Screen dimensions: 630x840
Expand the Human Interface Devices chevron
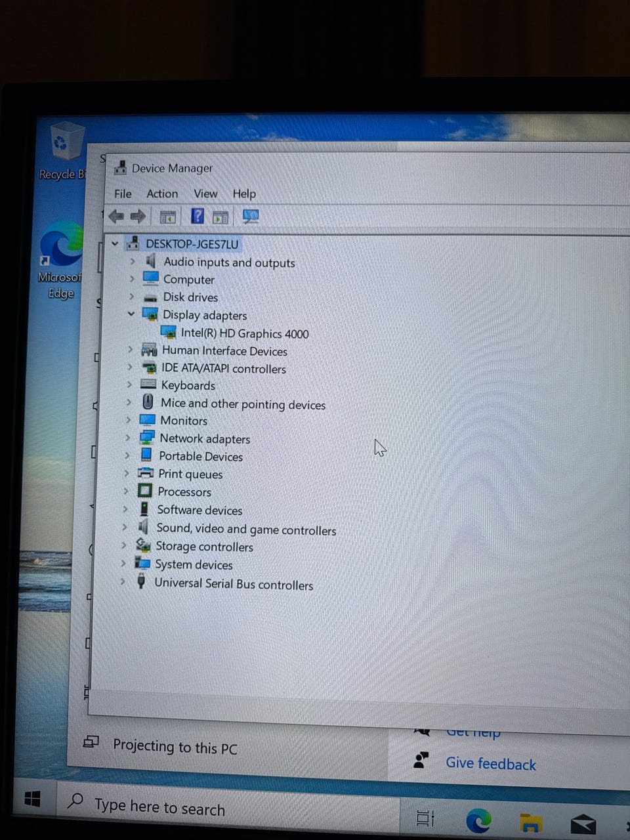[130, 350]
